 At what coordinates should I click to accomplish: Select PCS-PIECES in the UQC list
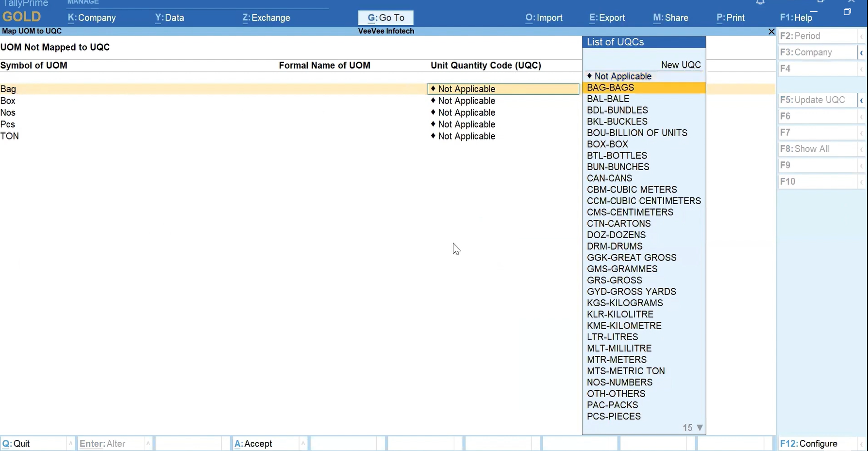(614, 416)
